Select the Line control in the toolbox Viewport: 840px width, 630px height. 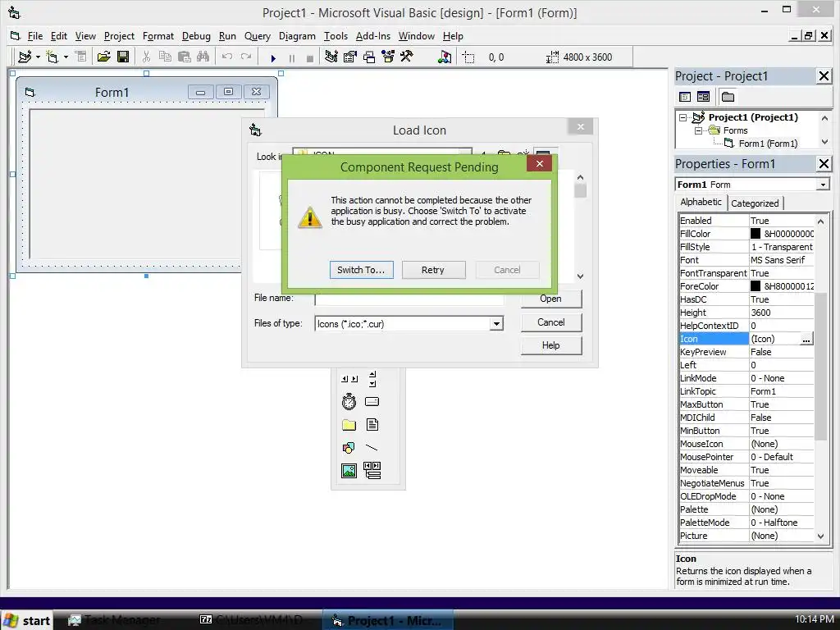coord(372,447)
